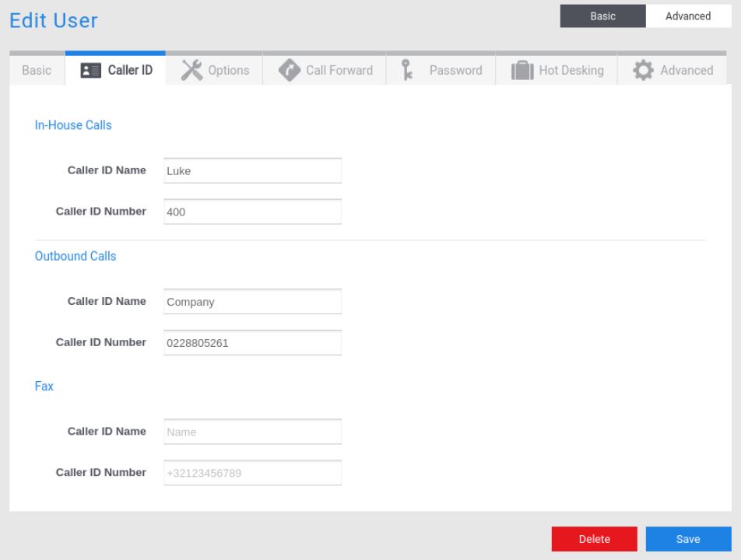Screen dimensions: 741x560
Task: Click the wrench icon on Options tab
Action: click(x=191, y=70)
